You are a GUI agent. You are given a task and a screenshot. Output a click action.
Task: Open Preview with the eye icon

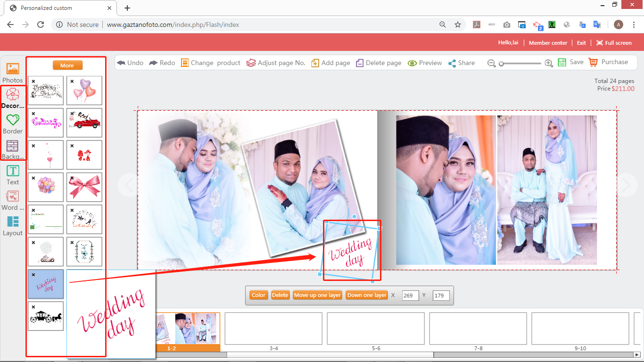(412, 63)
